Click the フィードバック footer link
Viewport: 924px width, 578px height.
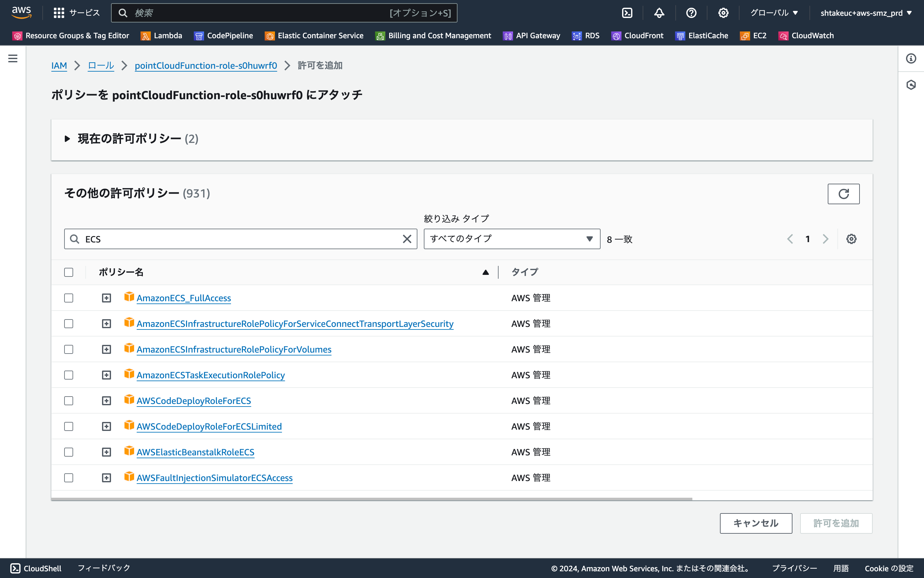point(104,568)
